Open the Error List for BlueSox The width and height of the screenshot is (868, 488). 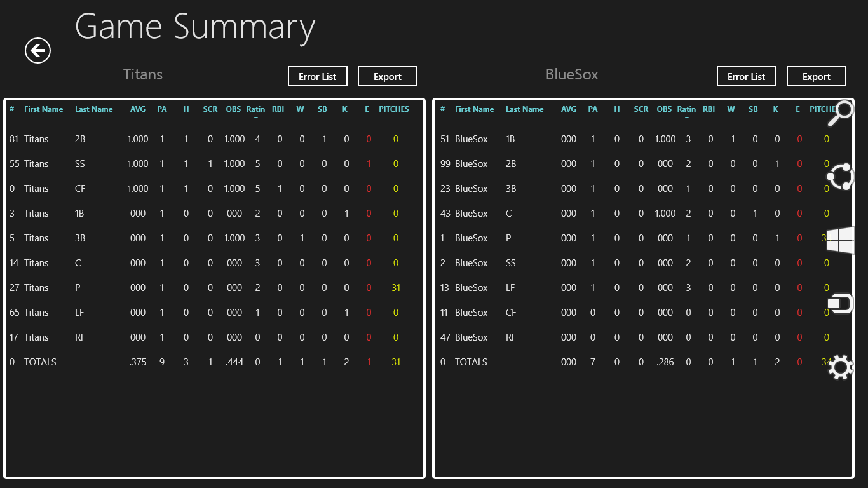click(746, 76)
